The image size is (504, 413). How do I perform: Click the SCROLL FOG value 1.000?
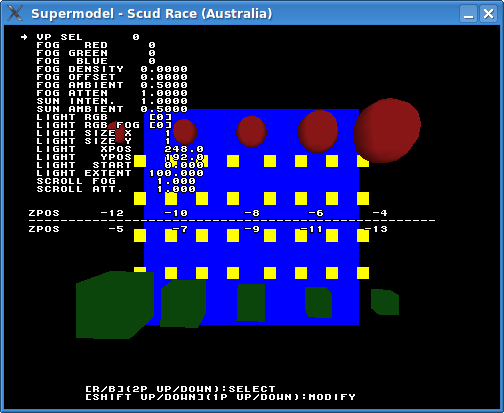176,181
